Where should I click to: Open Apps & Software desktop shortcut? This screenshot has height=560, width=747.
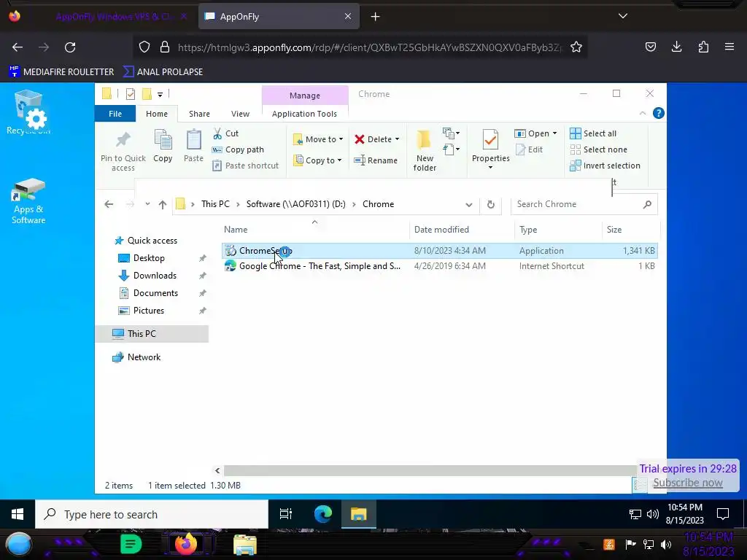click(28, 201)
